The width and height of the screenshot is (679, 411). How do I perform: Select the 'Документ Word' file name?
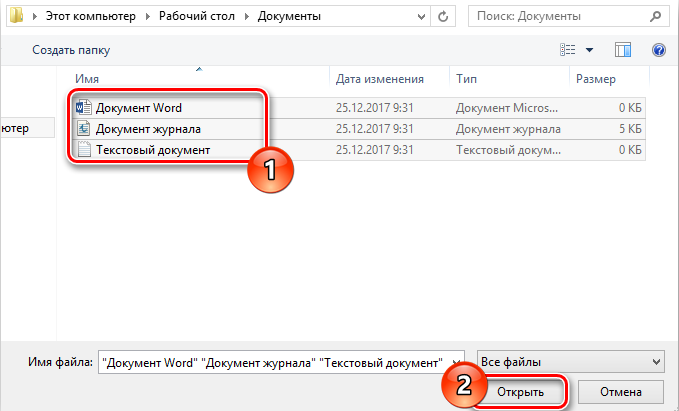coord(139,108)
